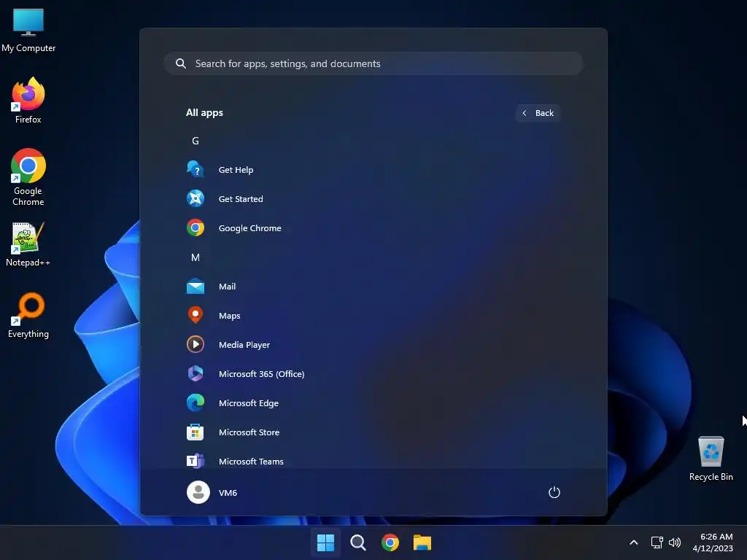Select the Firefox desktop shortcut
The image size is (747, 560).
[x=28, y=101]
